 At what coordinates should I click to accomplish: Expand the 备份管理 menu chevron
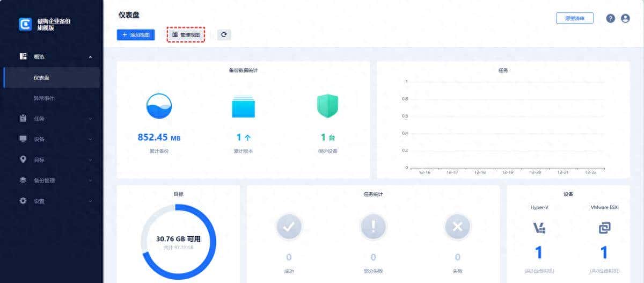tap(90, 181)
